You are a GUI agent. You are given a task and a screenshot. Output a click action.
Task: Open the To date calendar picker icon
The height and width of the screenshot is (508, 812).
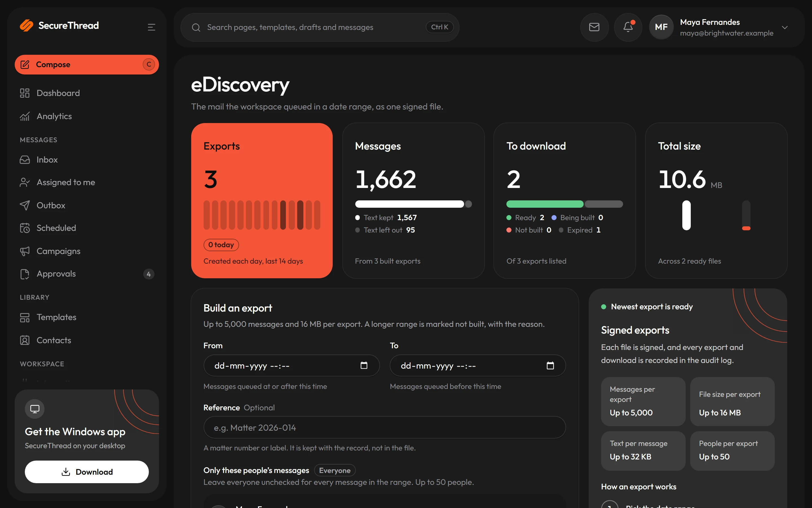tap(550, 365)
